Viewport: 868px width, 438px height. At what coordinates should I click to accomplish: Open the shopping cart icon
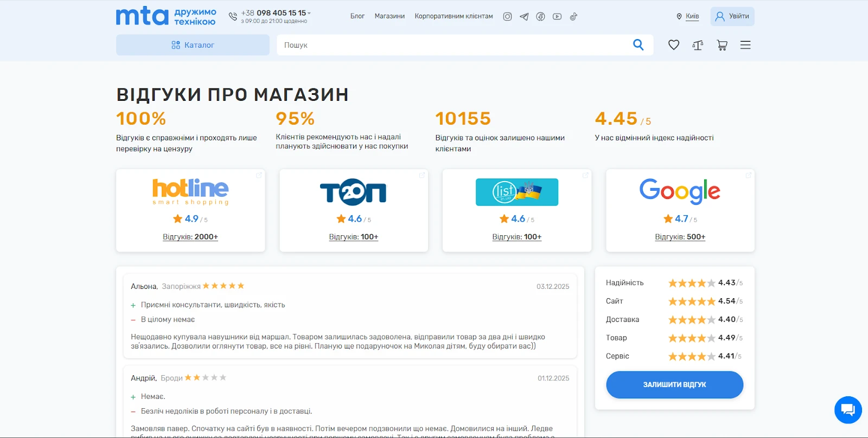pyautogui.click(x=722, y=45)
